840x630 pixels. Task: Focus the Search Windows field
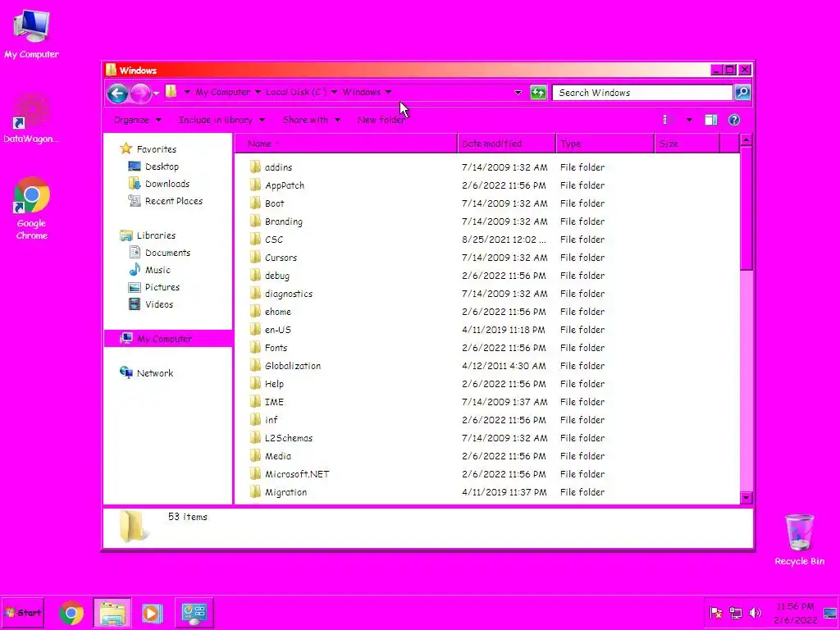tap(642, 93)
